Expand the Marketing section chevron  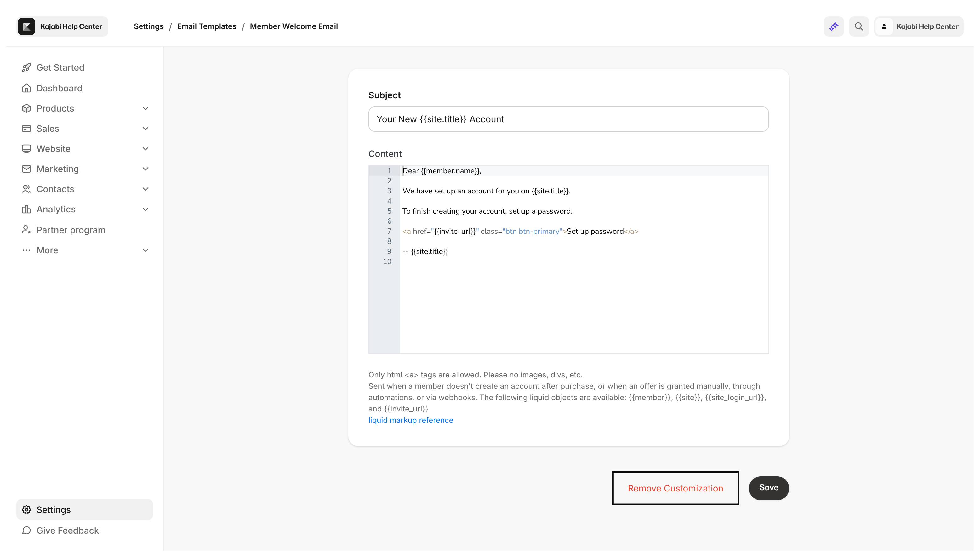[145, 169]
